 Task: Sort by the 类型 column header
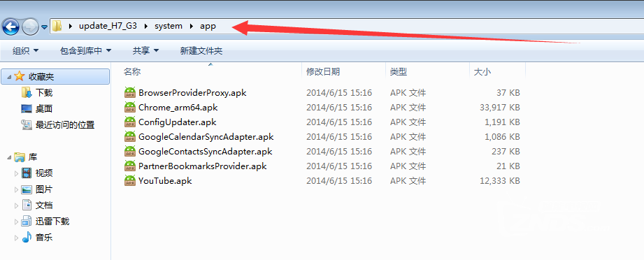(399, 71)
